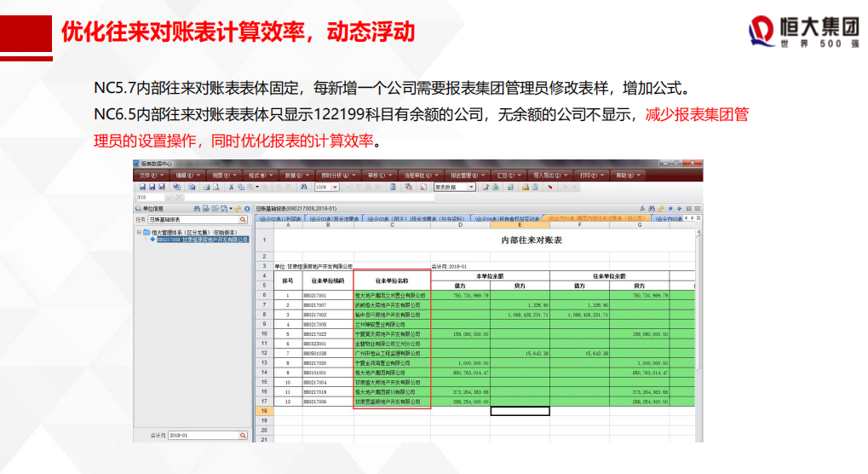
Task: Click column header C
Action: click(392, 225)
